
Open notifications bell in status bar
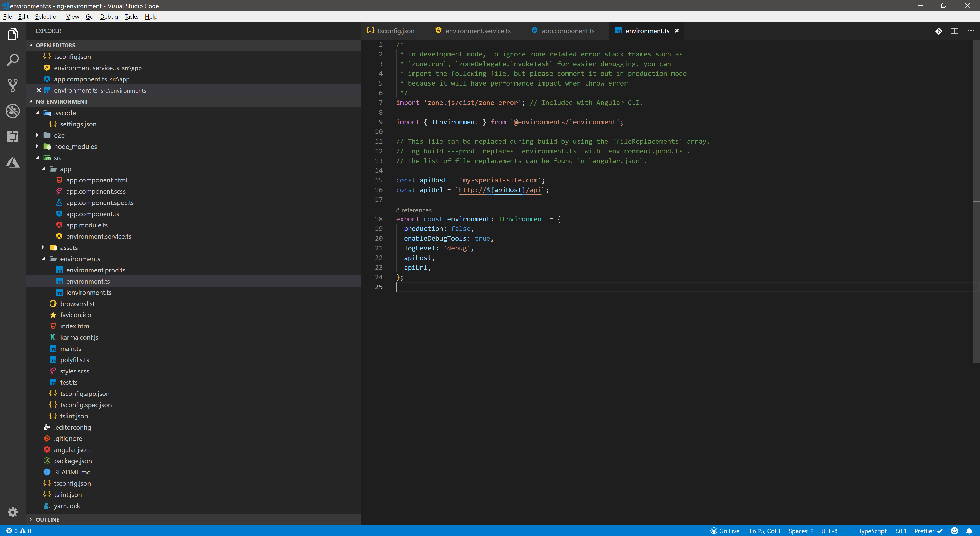969,531
